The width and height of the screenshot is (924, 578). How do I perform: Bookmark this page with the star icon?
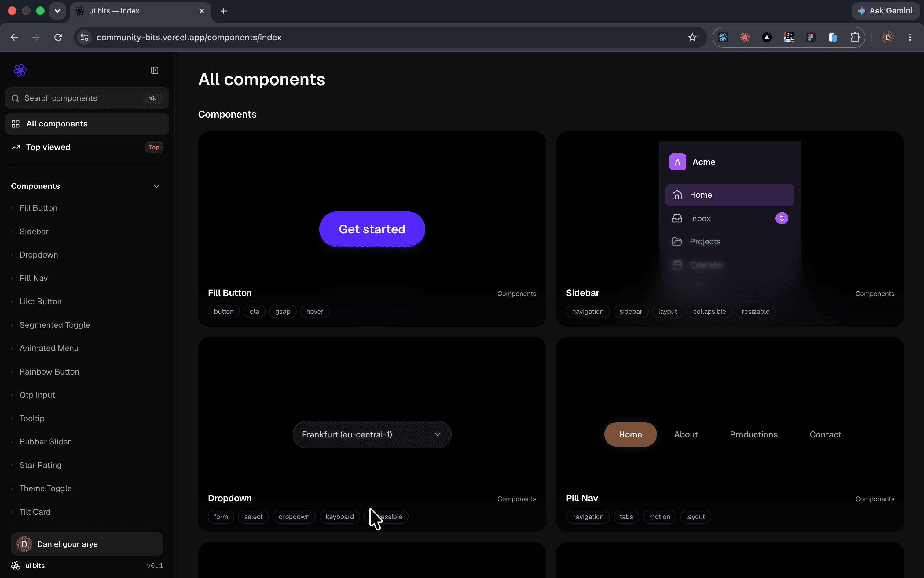point(692,37)
